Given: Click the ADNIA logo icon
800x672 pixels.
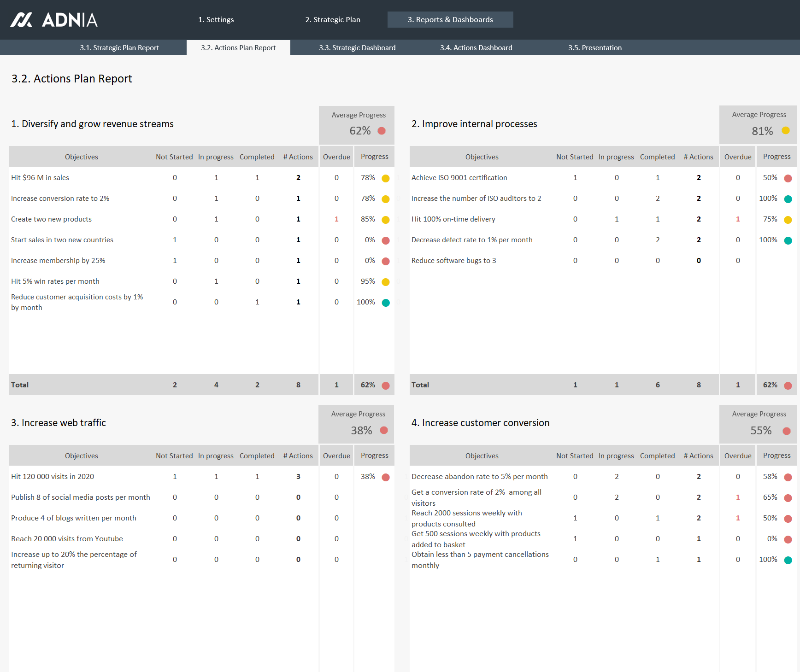Looking at the screenshot, I should click(x=22, y=20).
